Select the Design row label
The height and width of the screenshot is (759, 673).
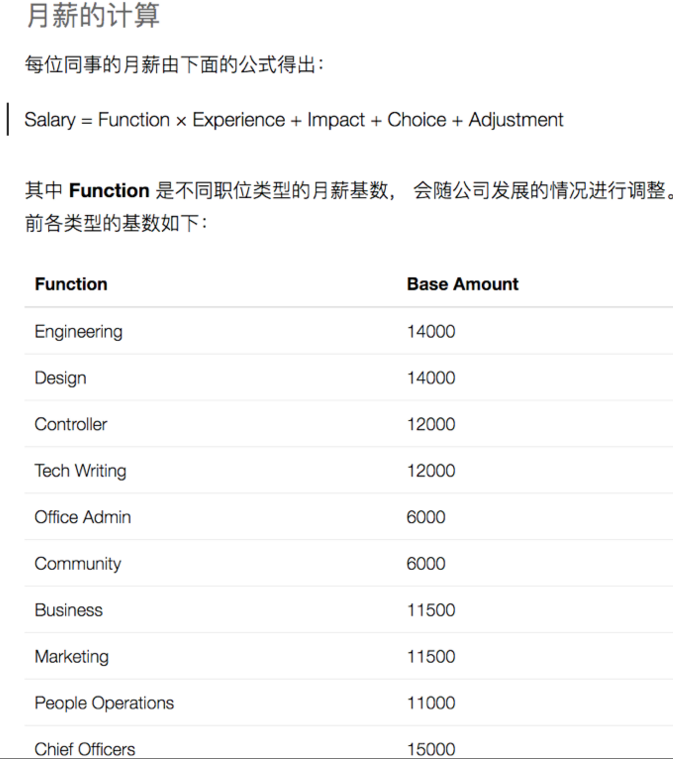pos(61,379)
